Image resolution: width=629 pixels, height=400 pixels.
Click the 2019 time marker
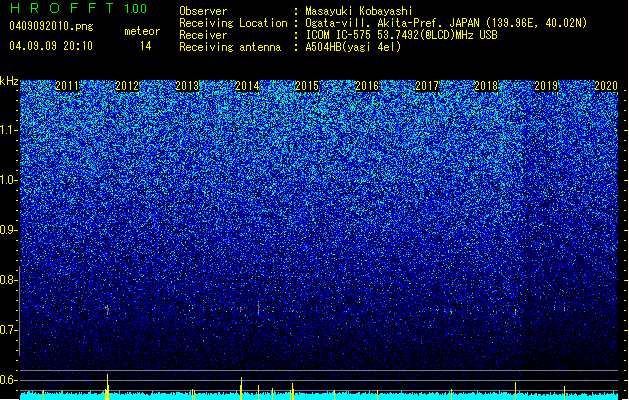(546, 86)
